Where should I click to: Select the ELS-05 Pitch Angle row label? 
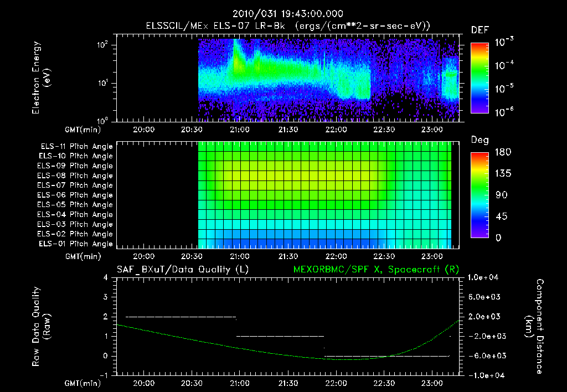(x=75, y=205)
